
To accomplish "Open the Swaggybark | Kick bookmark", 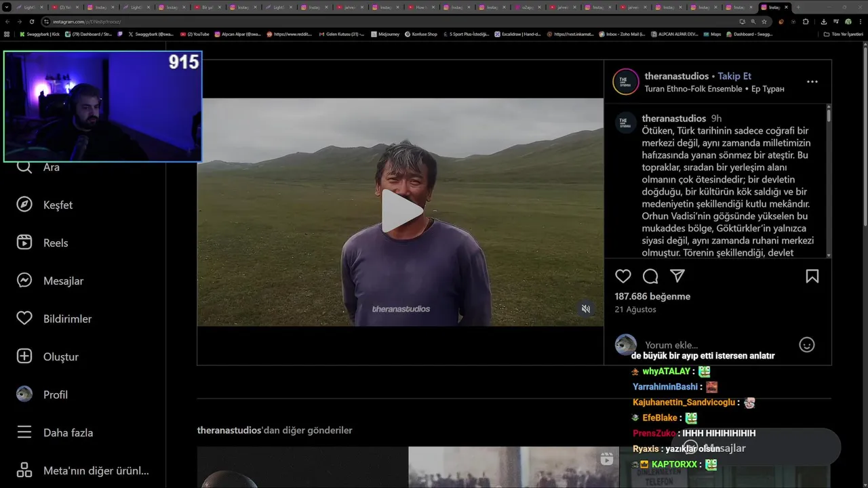I will (x=40, y=34).
